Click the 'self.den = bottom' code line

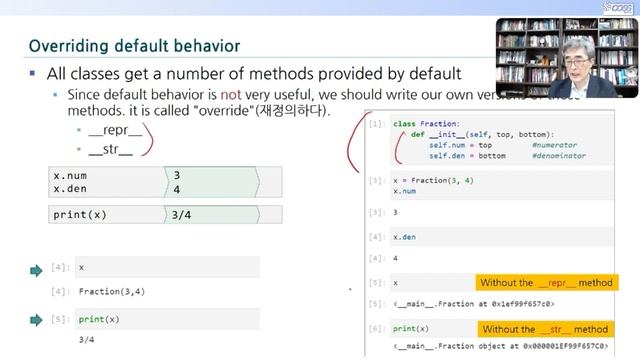(x=467, y=156)
